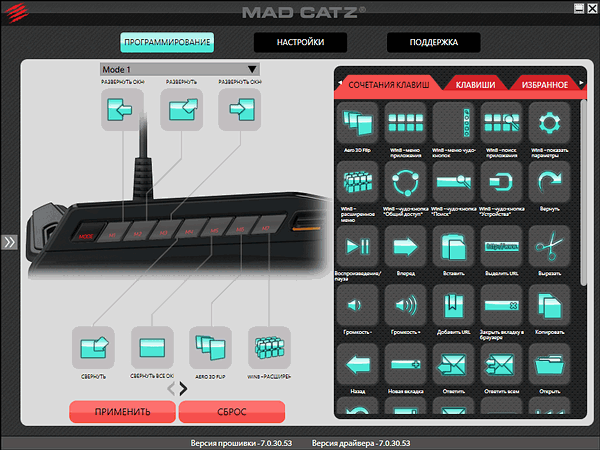Select the Paste (Вставить) icon
The image size is (600, 450).
click(453, 246)
